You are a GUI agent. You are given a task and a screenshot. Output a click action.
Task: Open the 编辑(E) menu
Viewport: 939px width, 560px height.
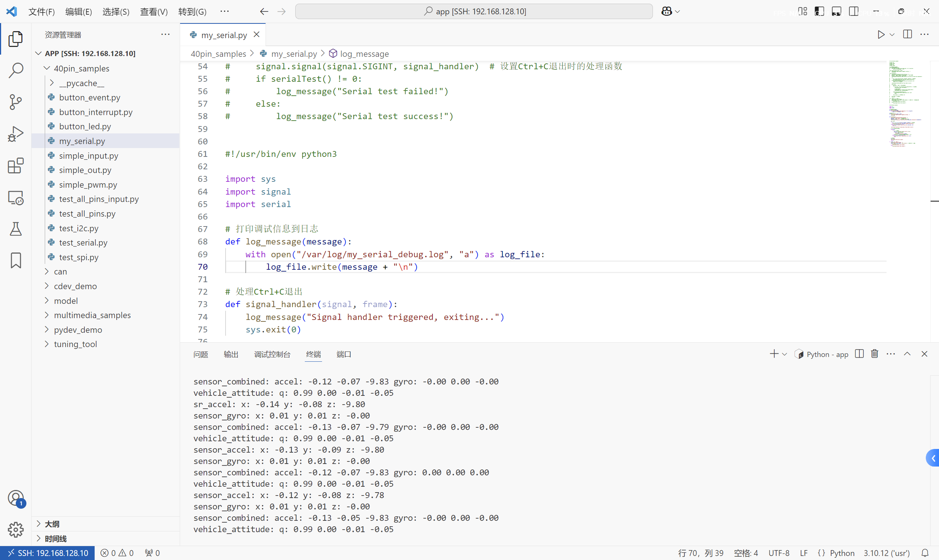click(x=78, y=12)
